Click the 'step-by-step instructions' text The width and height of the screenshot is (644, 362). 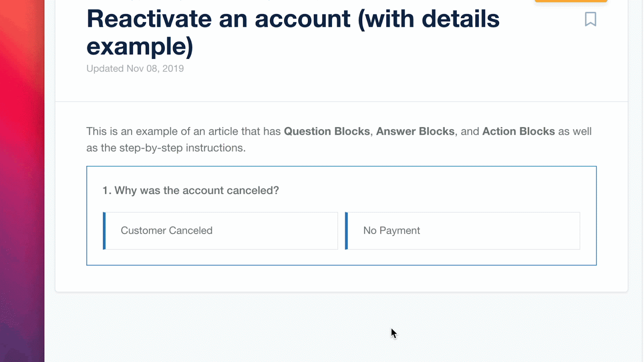pos(182,148)
